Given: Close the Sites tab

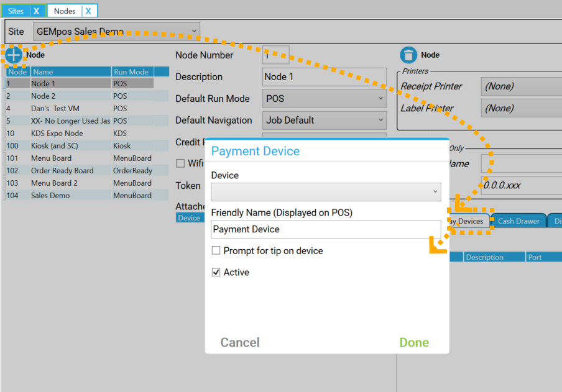Looking at the screenshot, I should [36, 11].
